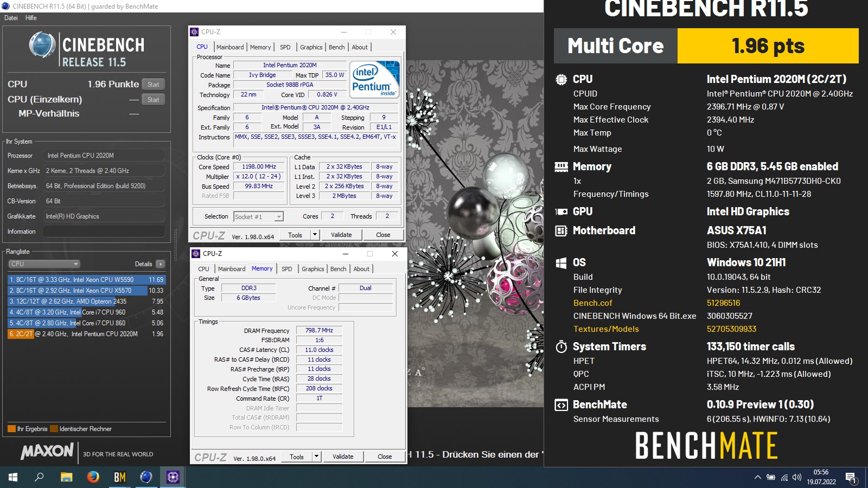Open Graphics tab in upper CPU-Z
Screen dimensions: 868x488
(311, 47)
